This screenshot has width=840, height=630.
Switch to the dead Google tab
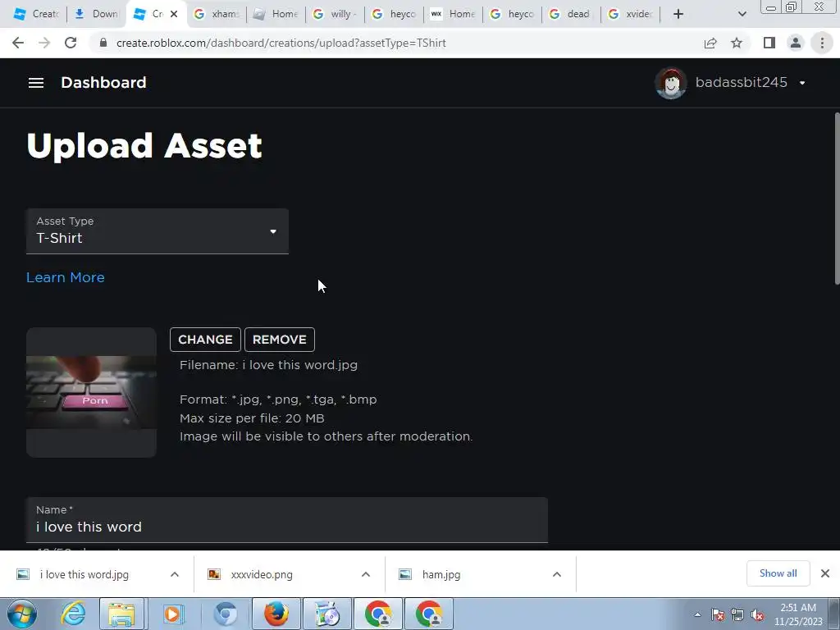coord(571,14)
